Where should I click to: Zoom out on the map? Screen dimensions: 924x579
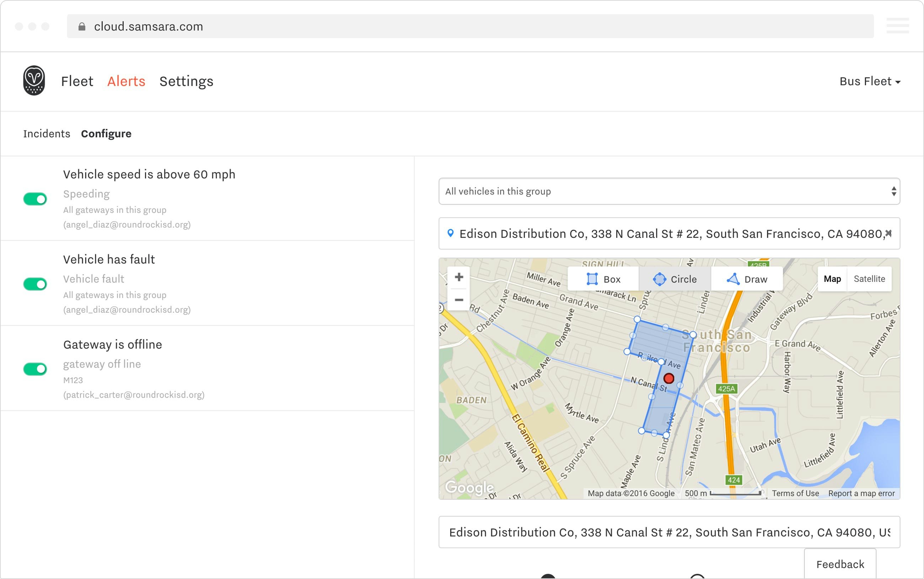459,300
